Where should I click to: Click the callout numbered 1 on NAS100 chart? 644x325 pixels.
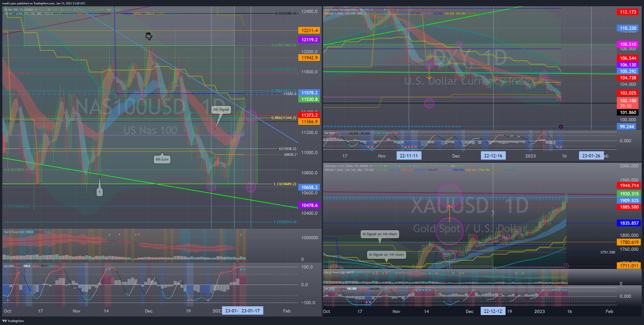coord(100,192)
